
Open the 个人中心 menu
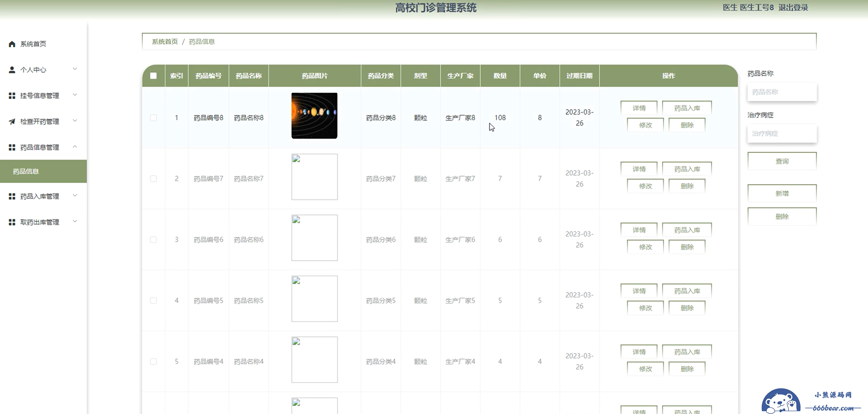(44, 70)
